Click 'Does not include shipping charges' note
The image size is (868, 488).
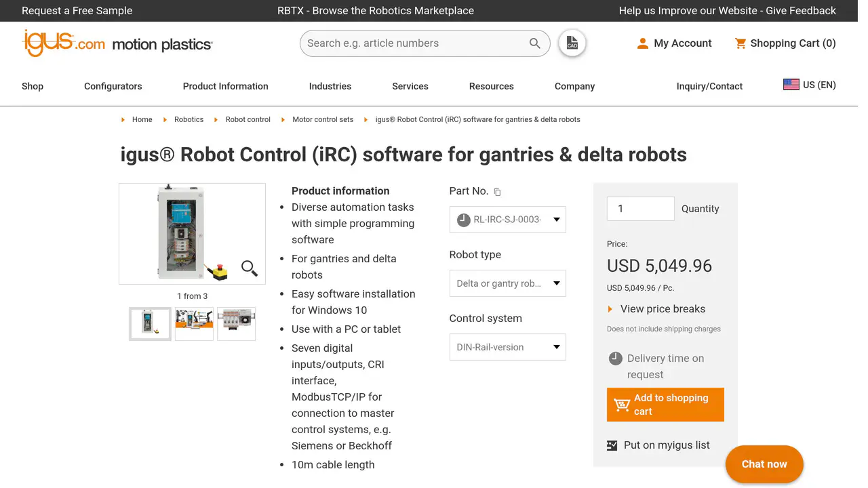pyautogui.click(x=664, y=329)
